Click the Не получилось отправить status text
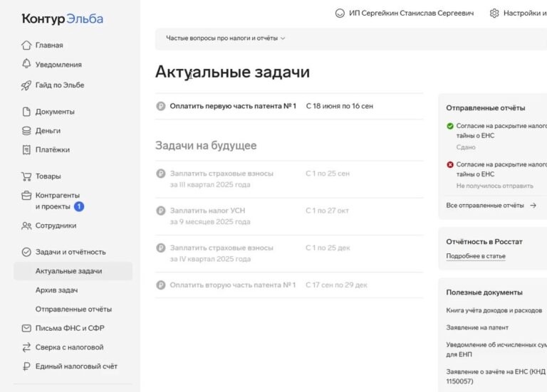547x392 pixels. (495, 186)
